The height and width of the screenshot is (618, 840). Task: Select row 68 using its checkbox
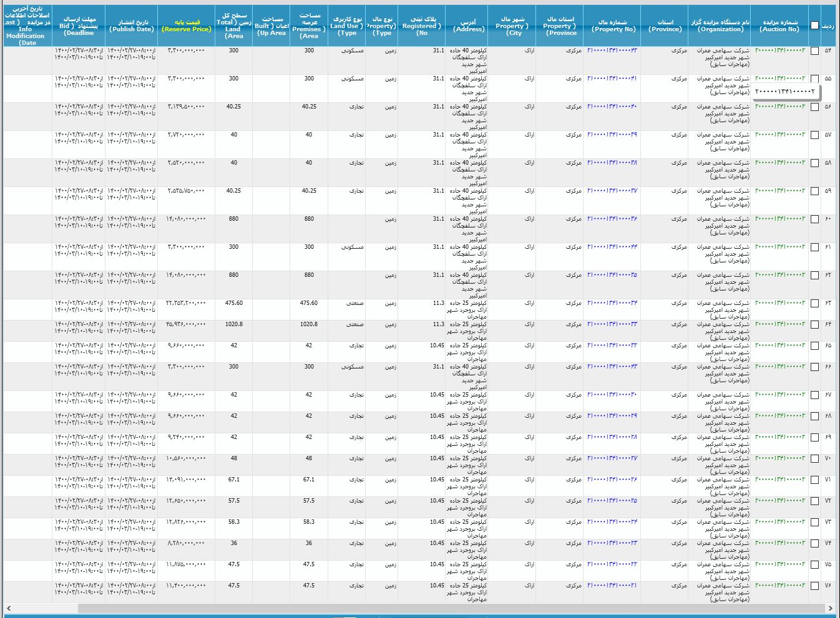(x=814, y=417)
